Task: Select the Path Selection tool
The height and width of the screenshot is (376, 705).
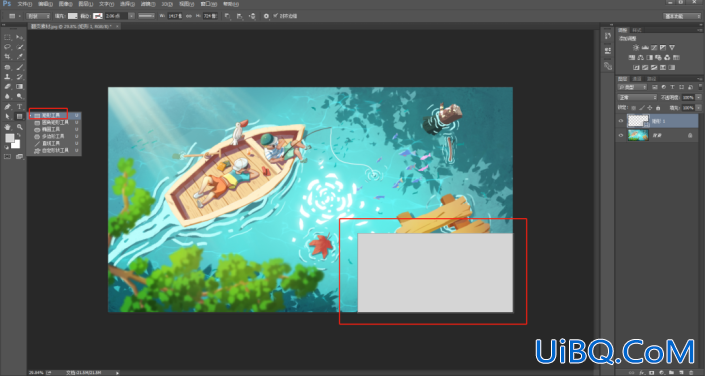Action: tap(7, 116)
